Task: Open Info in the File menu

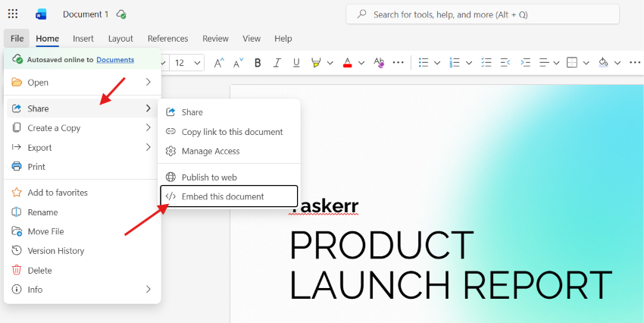Action: (x=82, y=290)
